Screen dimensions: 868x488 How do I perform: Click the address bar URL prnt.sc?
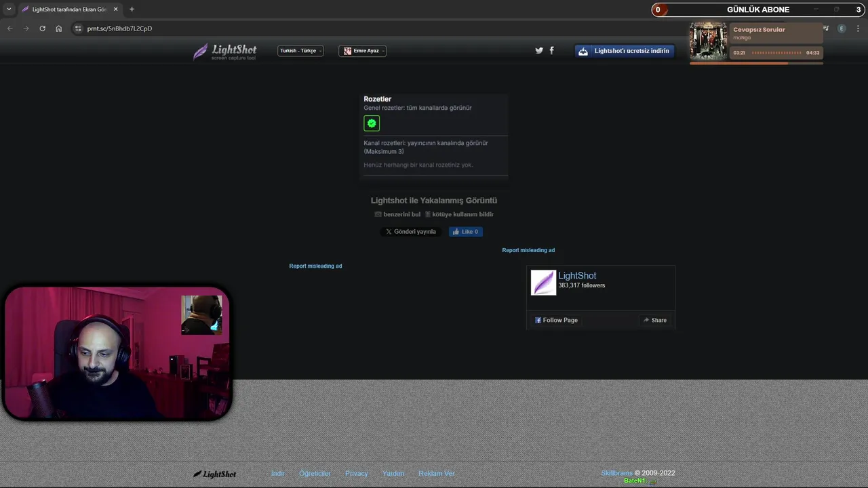pyautogui.click(x=119, y=28)
